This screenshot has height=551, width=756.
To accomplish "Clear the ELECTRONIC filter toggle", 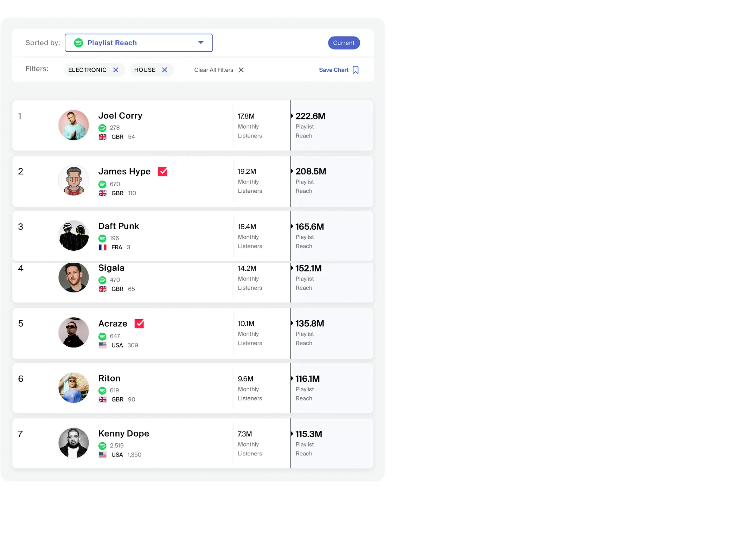I will click(116, 70).
